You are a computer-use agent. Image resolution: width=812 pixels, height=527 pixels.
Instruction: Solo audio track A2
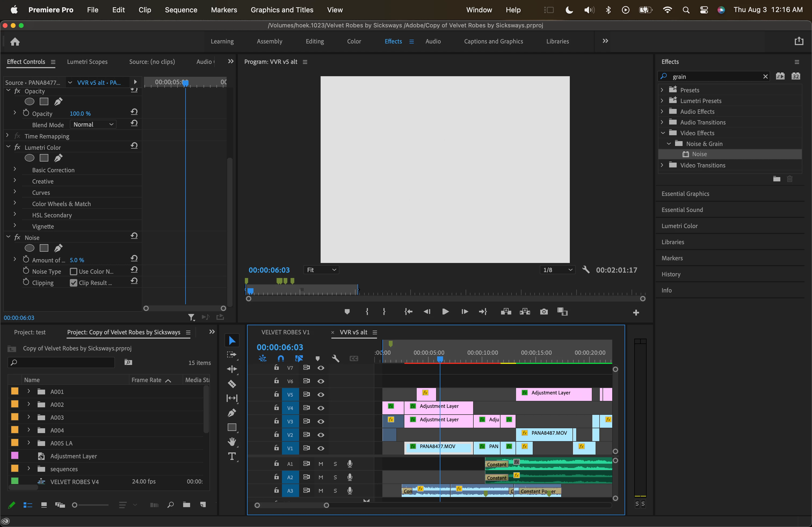tap(335, 477)
